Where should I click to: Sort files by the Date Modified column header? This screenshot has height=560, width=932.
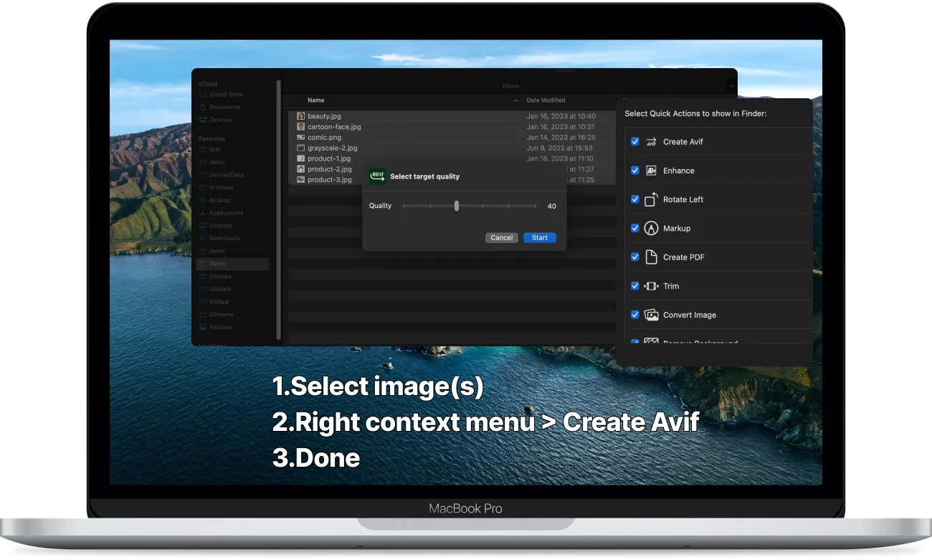tap(546, 100)
